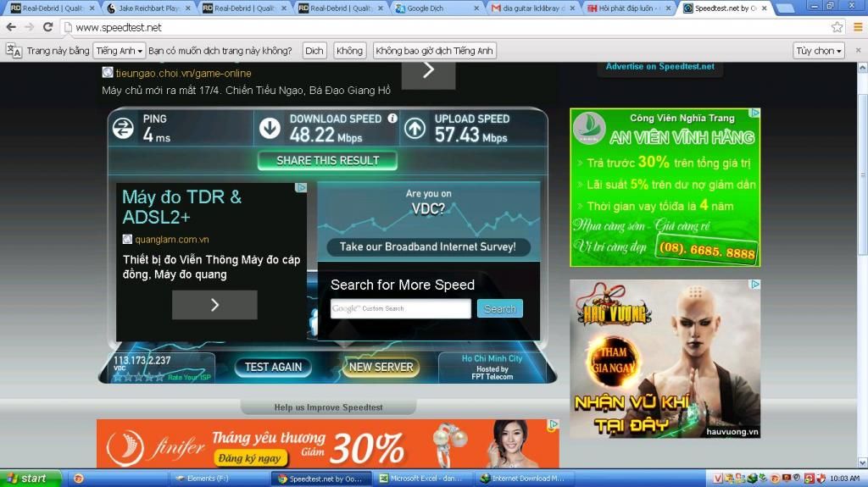Click the download speed info icon
Image resolution: width=868 pixels, height=487 pixels.
pos(392,118)
